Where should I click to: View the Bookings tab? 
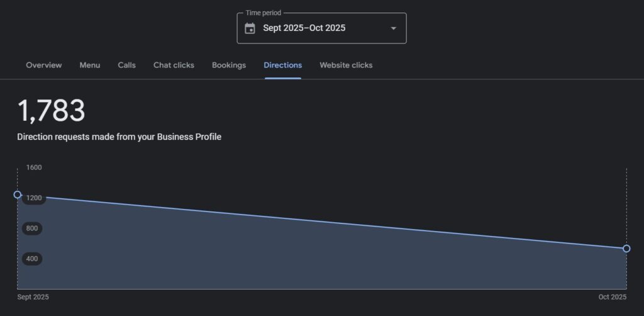(x=229, y=65)
